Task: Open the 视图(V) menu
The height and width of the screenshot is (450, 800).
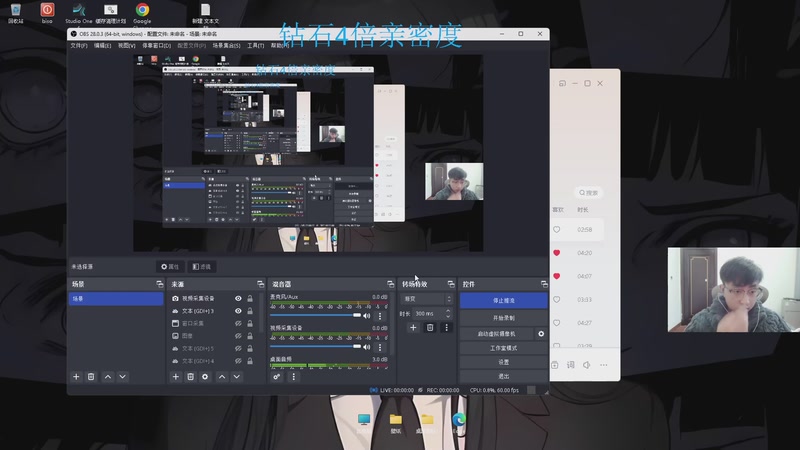Action: click(x=127, y=45)
